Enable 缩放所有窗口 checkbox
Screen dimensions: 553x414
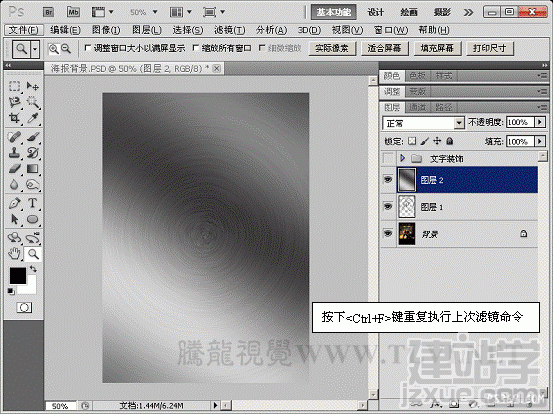(195, 48)
